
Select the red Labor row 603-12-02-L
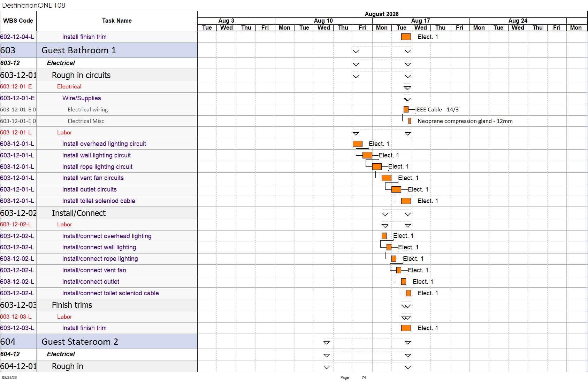tap(99, 225)
